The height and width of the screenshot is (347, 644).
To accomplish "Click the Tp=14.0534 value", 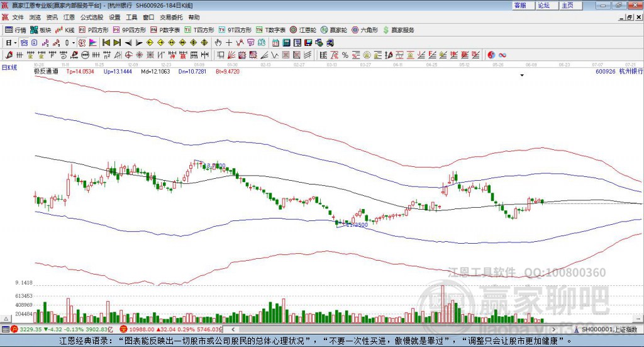I will coord(80,72).
